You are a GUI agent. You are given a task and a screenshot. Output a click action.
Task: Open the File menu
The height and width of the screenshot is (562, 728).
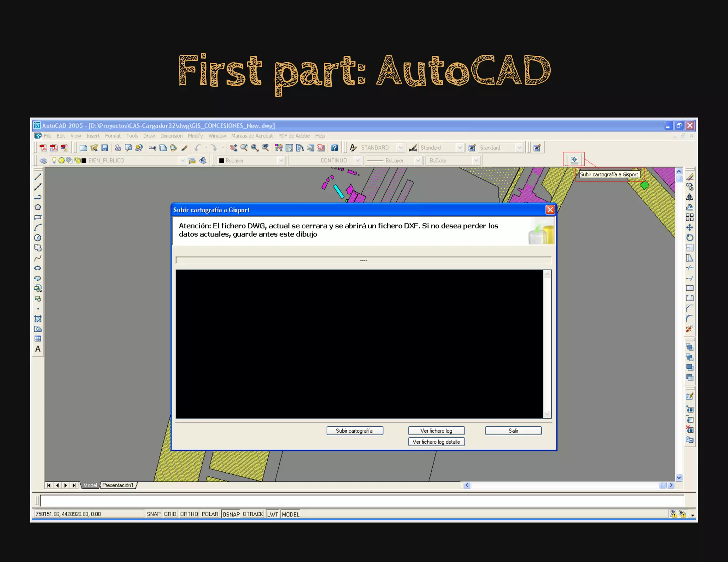(48, 136)
